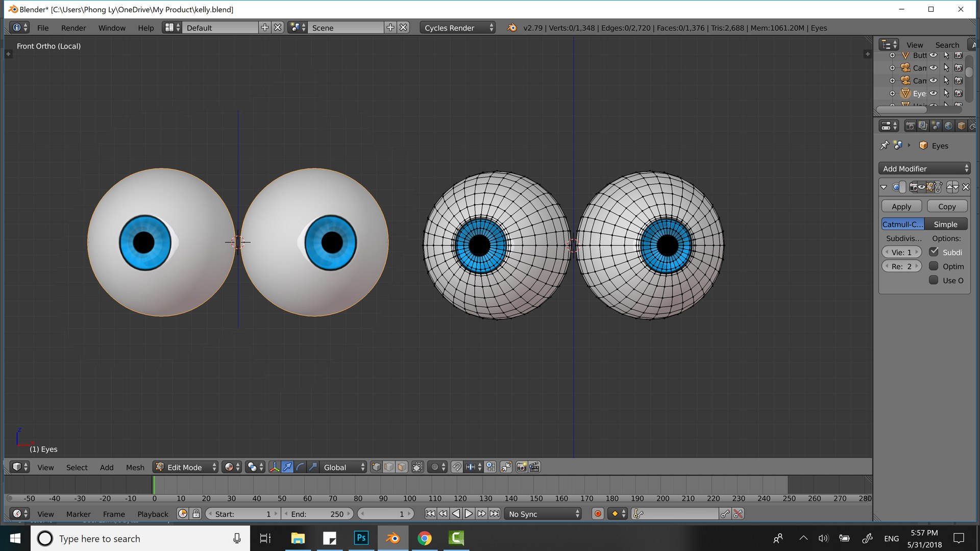Toggle the 3D manipulator axes icon
This screenshot has height=551, width=980.
point(275,467)
